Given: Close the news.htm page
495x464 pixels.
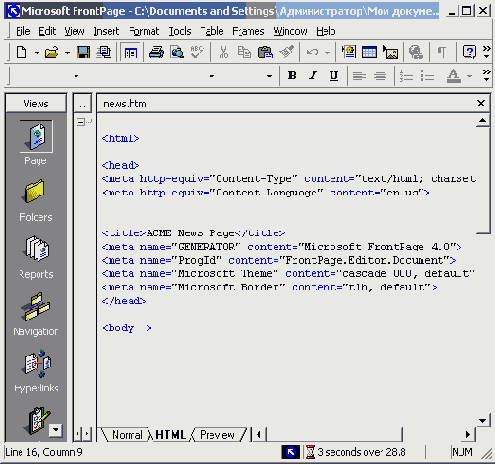Looking at the screenshot, I should click(481, 103).
